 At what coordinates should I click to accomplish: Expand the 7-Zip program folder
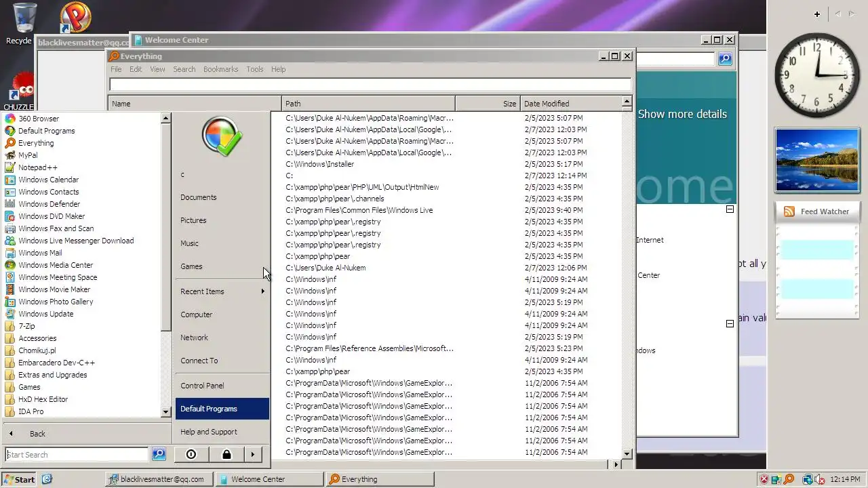click(x=26, y=326)
